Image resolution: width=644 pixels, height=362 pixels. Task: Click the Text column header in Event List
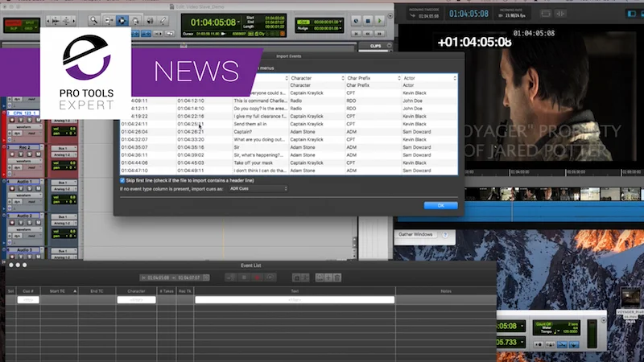tap(295, 291)
